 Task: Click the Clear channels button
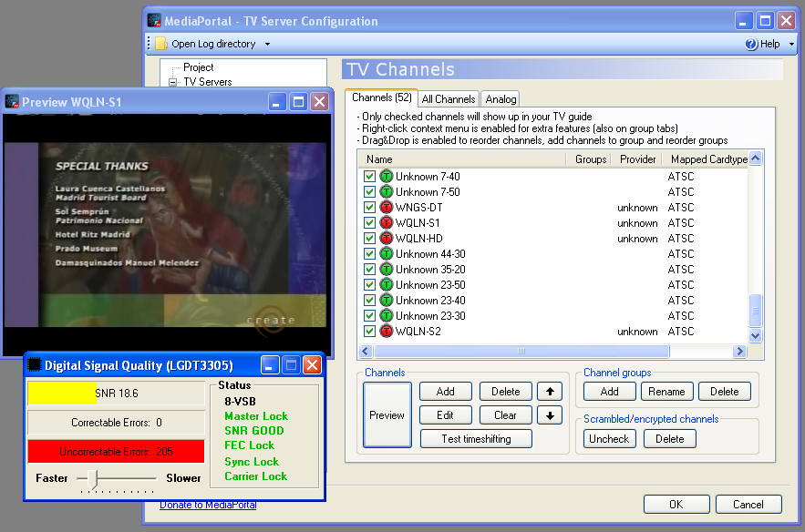(x=505, y=415)
